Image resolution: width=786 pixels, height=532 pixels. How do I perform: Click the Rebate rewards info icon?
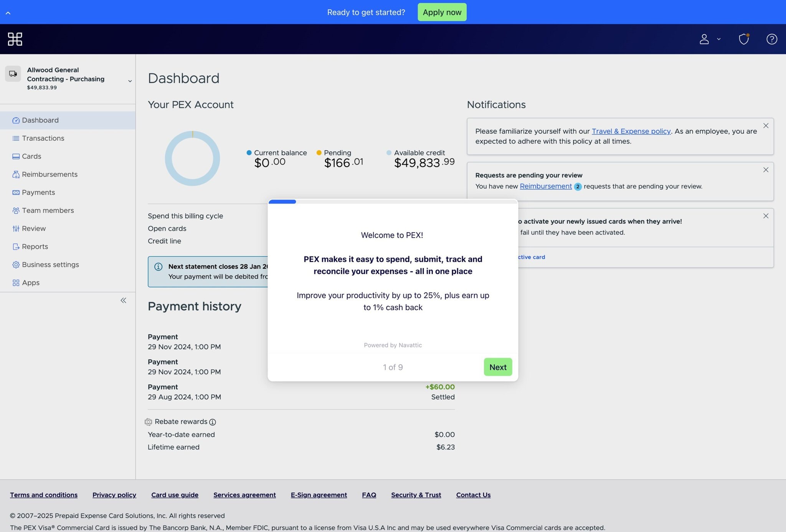[213, 422]
